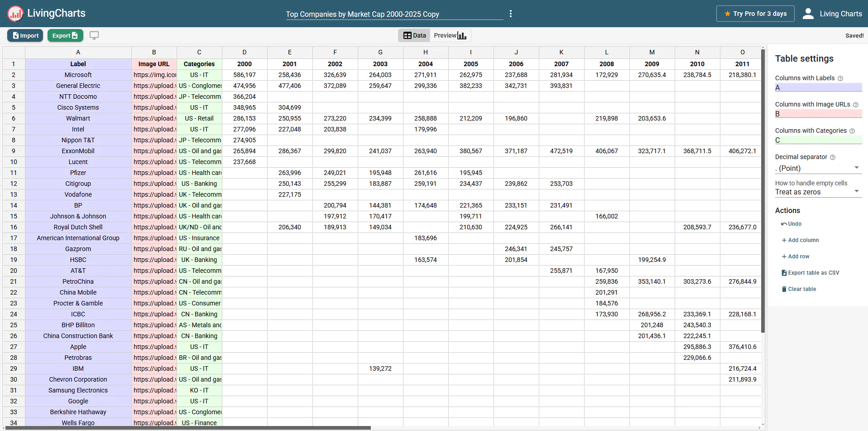Select column header O

tap(740, 53)
